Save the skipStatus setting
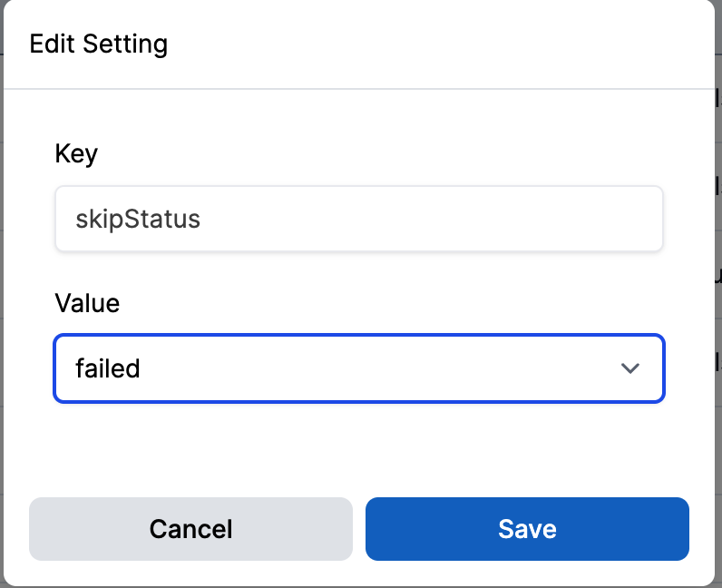Viewport: 722px width, 588px height. (527, 528)
